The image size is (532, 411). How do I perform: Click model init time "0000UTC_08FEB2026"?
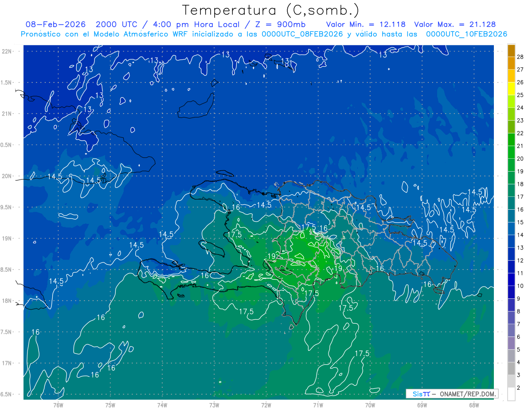click(x=302, y=34)
